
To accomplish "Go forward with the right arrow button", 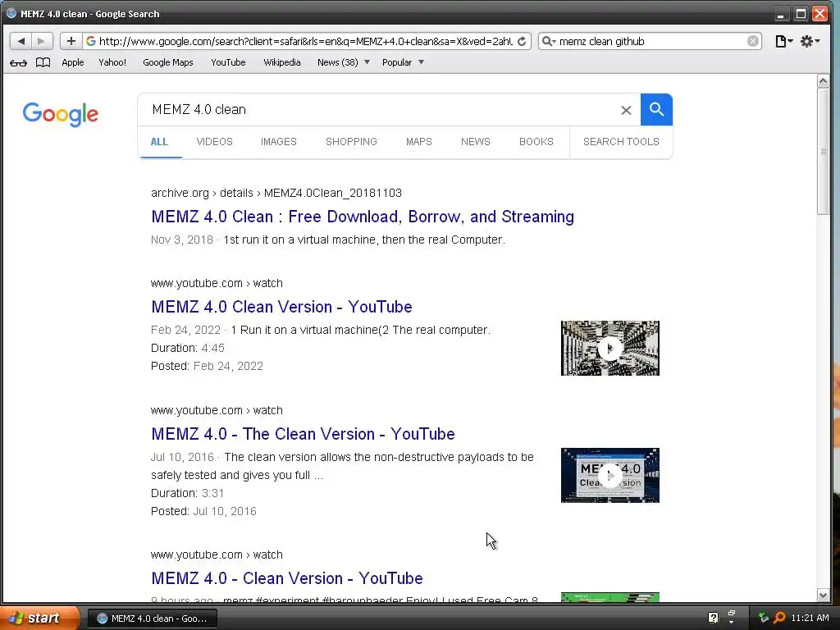I will click(x=42, y=41).
